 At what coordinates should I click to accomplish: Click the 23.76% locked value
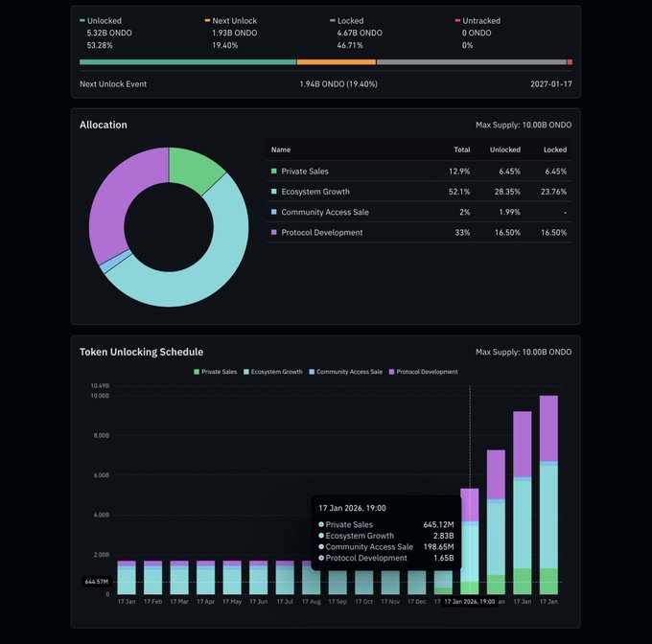point(554,192)
